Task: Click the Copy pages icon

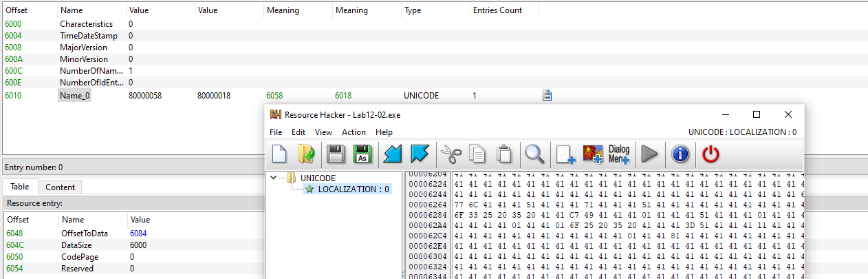Action: point(477,154)
